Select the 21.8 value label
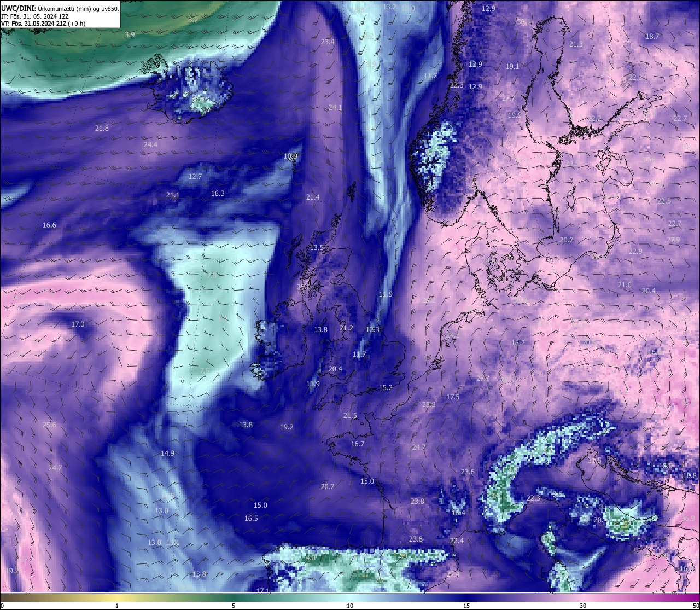Viewport: 700px width, 610px height. click(102, 128)
